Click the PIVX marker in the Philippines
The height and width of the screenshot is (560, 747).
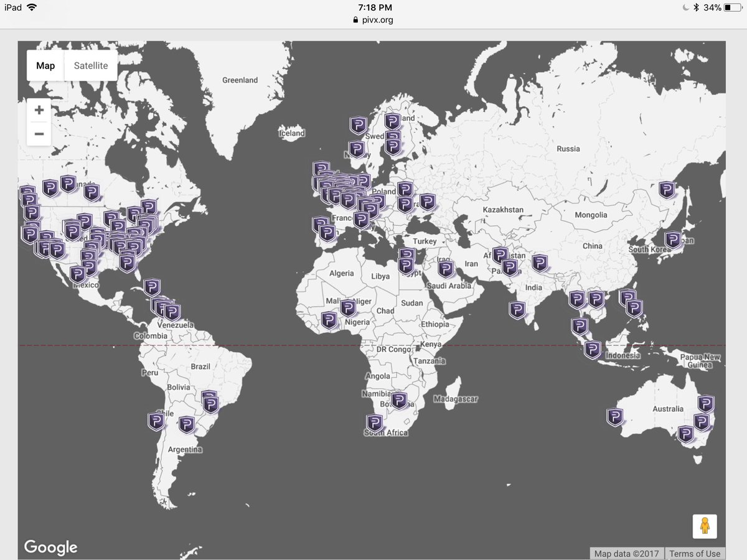pos(634,308)
